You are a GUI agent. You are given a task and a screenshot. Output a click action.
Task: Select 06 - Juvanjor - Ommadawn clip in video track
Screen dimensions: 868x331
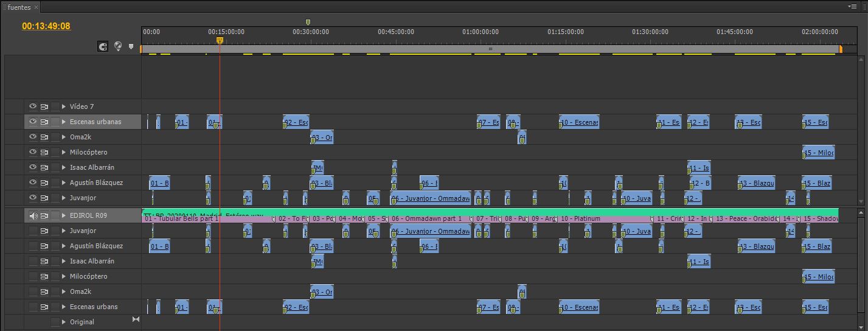[431, 198]
